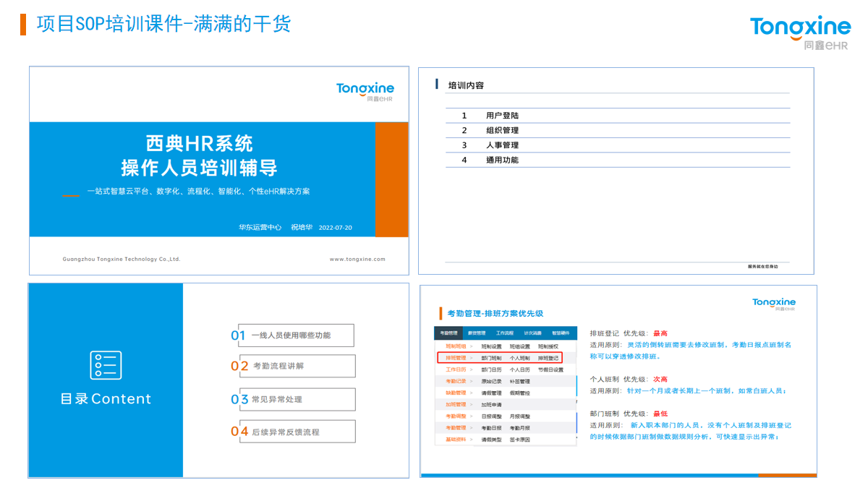Click the Tongxine eHR logo at top right

(x=800, y=33)
